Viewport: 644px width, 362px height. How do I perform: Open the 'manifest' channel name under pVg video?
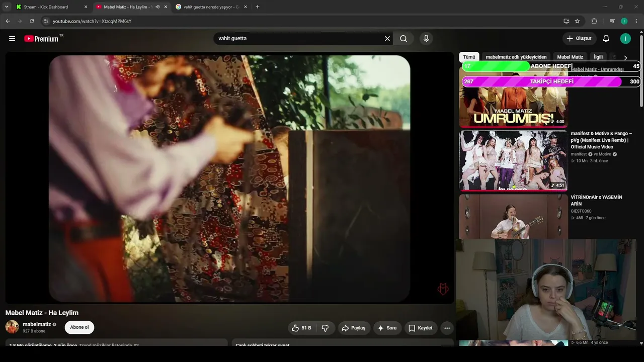pyautogui.click(x=579, y=154)
